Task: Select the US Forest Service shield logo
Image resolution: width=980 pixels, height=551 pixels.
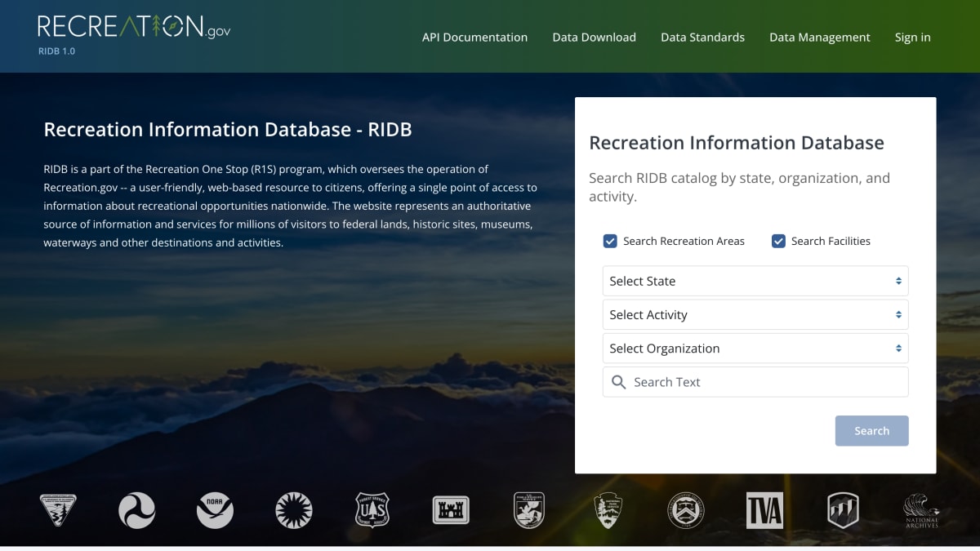Action: coord(372,510)
